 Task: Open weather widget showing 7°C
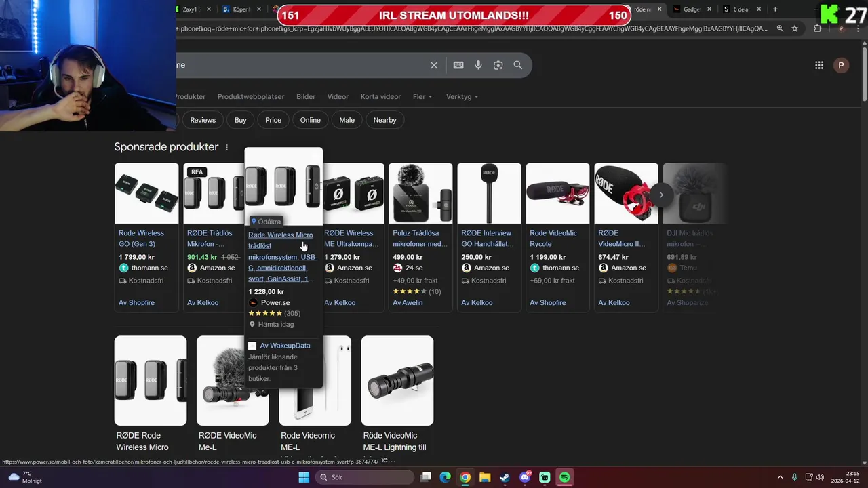[x=24, y=477]
